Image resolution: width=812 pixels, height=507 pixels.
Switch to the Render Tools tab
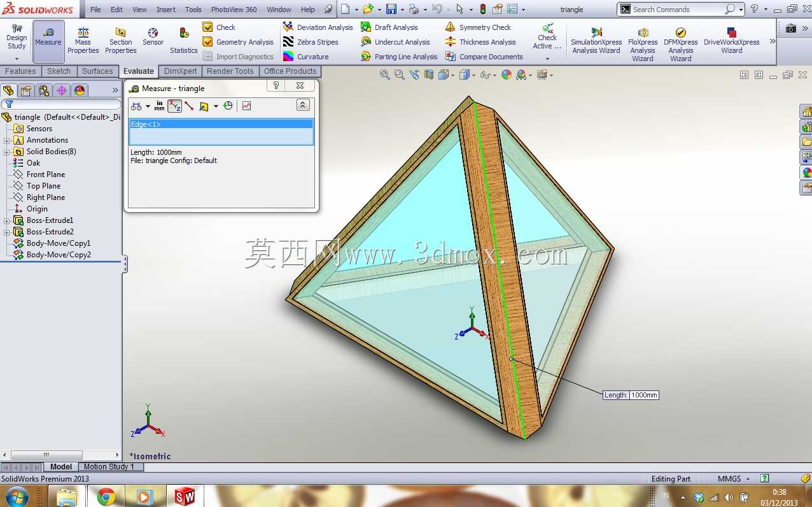click(230, 71)
